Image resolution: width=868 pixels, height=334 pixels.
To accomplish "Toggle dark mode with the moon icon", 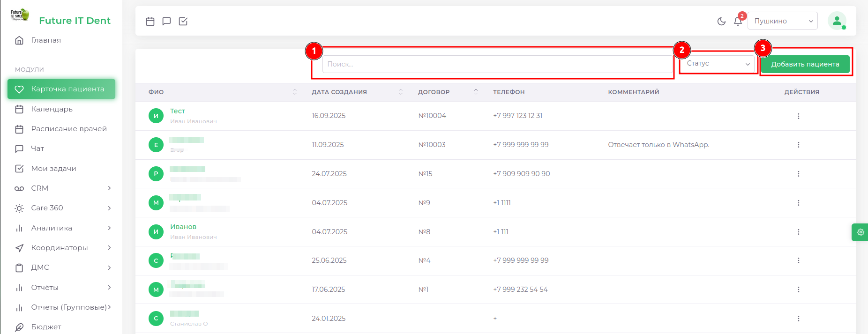I will click(x=721, y=21).
